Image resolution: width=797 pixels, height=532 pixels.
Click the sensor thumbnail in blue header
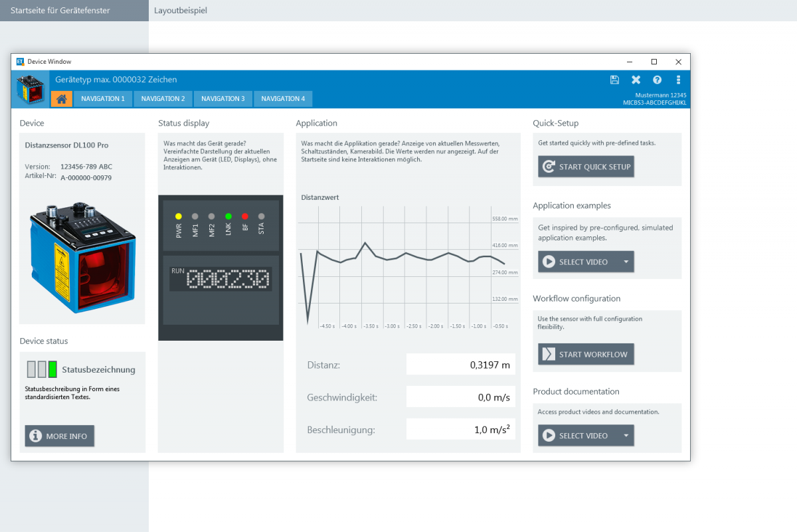(x=30, y=90)
